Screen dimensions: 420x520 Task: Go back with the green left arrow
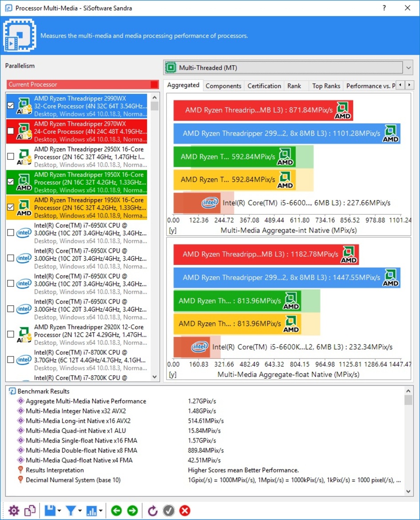tap(116, 510)
